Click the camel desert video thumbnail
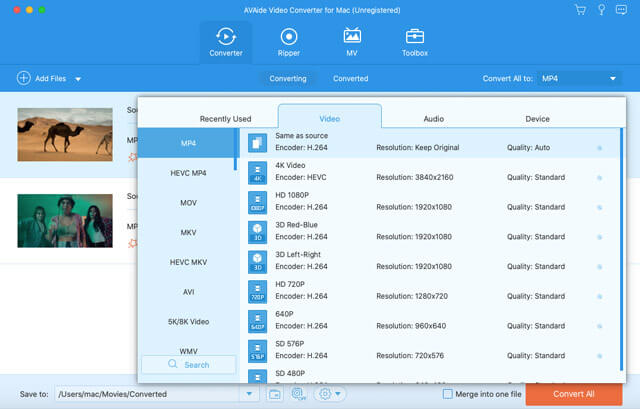Viewport: 640px width, 409px height. pos(65,135)
